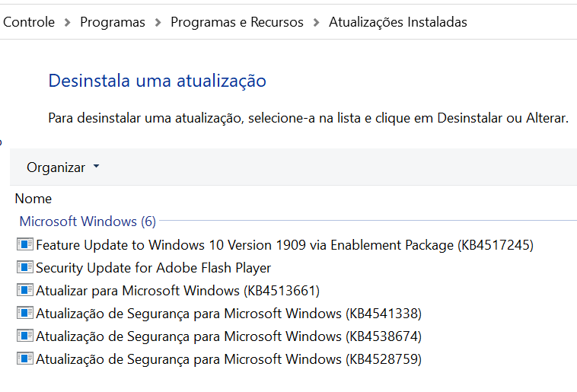
Task: Go to Programas in the breadcrumb
Action: click(113, 23)
